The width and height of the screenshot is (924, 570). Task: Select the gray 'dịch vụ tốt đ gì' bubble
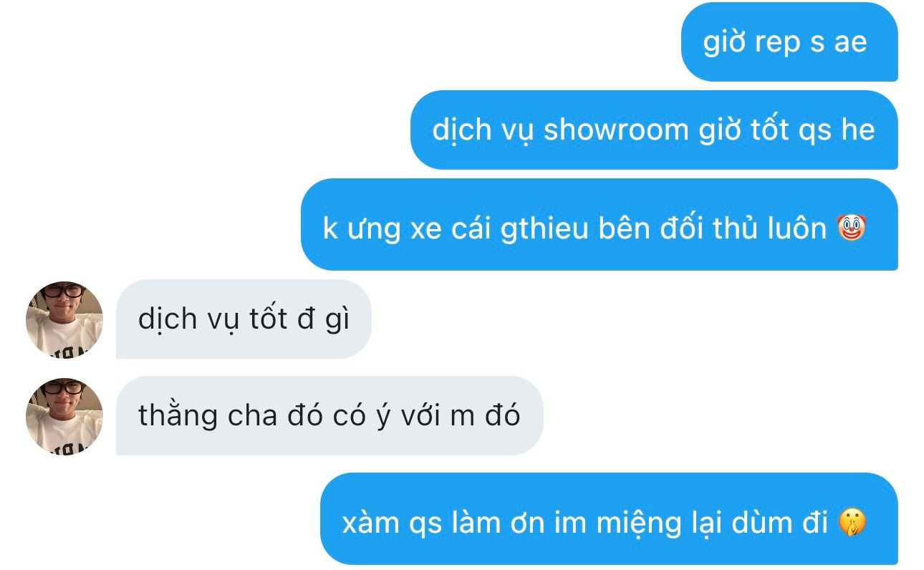[244, 319]
